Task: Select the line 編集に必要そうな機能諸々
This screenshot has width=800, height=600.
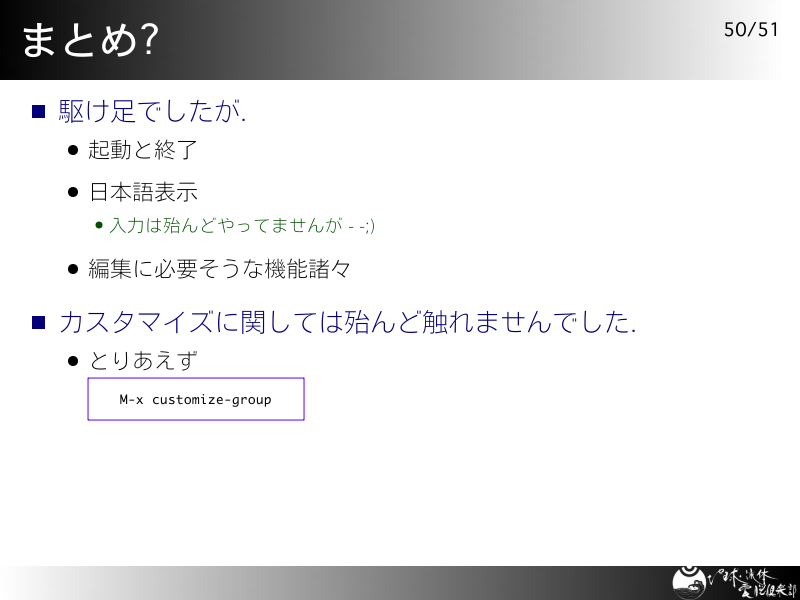Action: [219, 269]
